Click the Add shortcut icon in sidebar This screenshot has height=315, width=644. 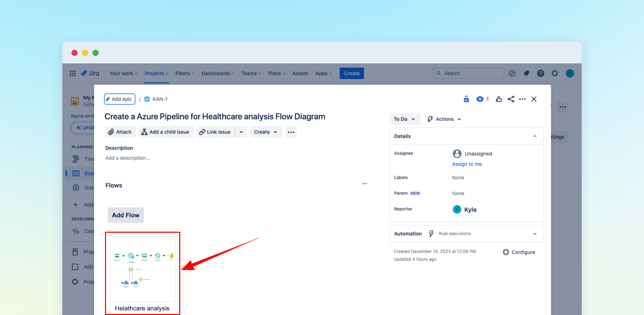(75, 267)
